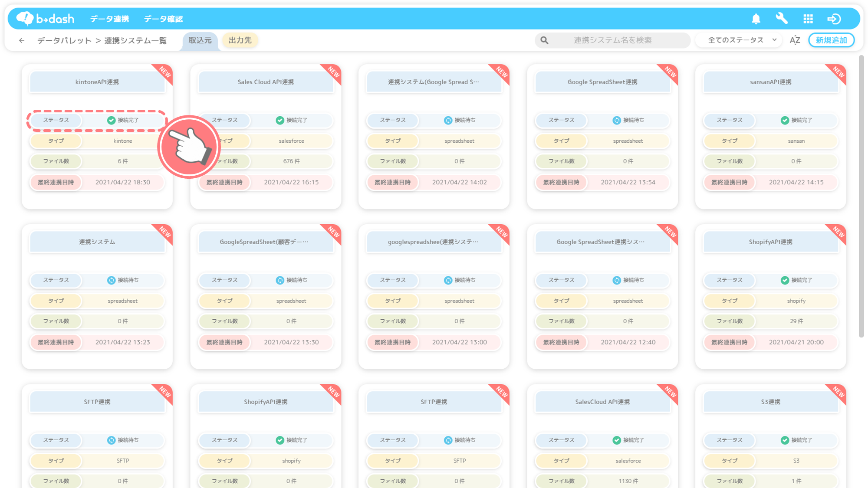Screen dimensions: 868x488
Task: Click date 2021/04/21 20:00
Action: (796, 342)
